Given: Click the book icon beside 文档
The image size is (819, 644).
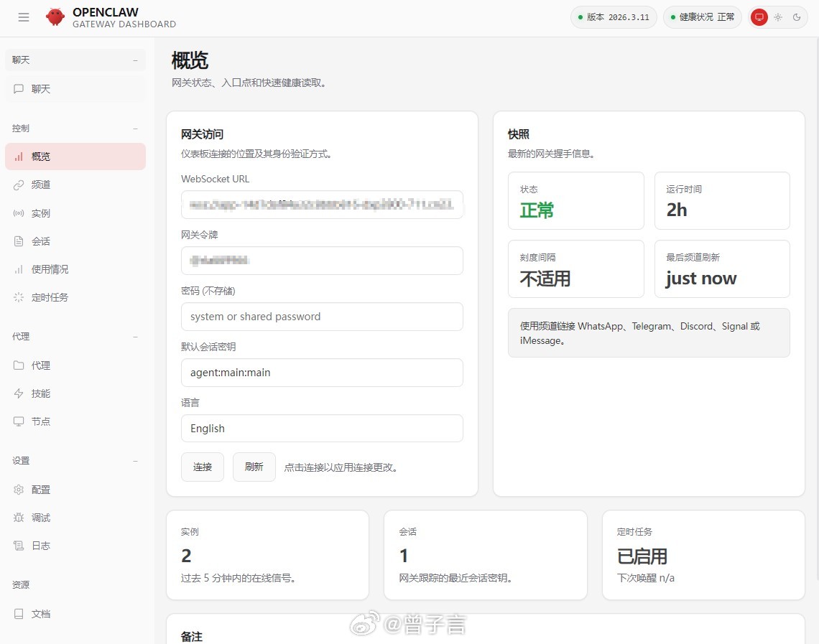Looking at the screenshot, I should point(19,614).
